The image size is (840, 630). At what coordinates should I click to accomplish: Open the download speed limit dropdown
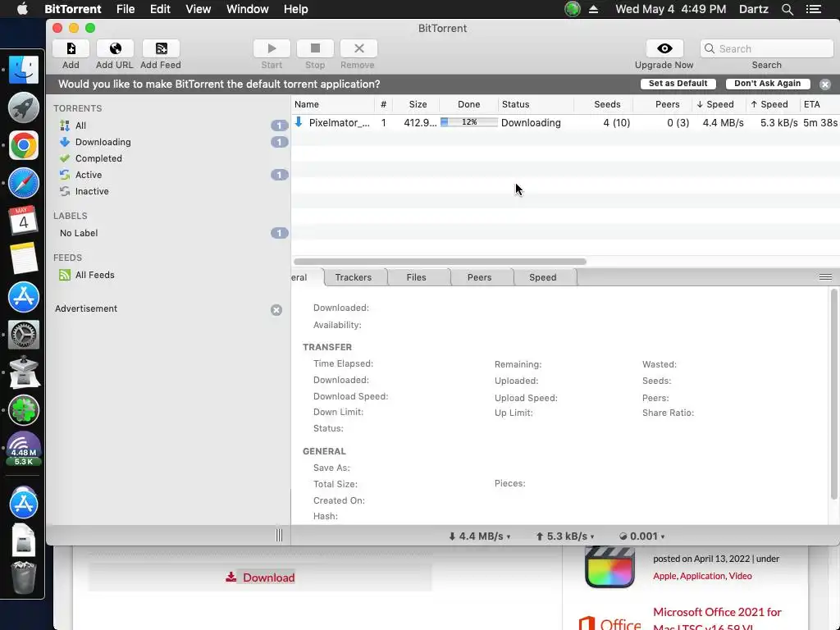click(x=479, y=536)
